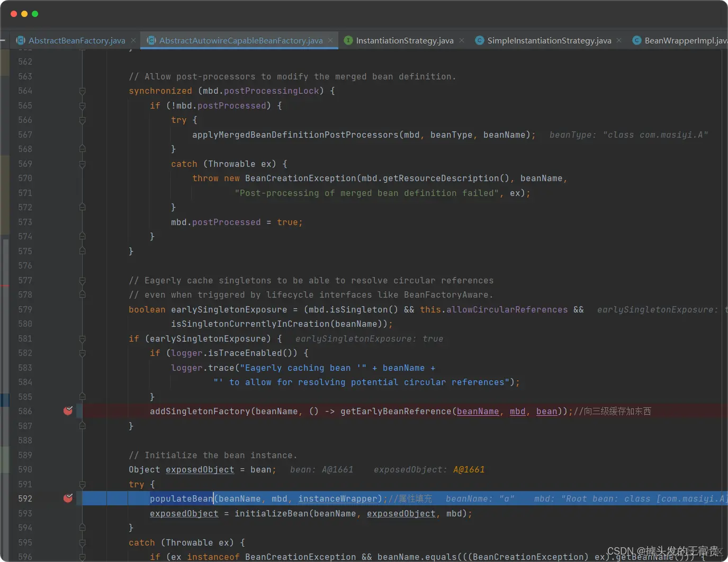The image size is (728, 562).
Task: Click the BeanCreationException constructor on line 570
Action: (x=300, y=179)
